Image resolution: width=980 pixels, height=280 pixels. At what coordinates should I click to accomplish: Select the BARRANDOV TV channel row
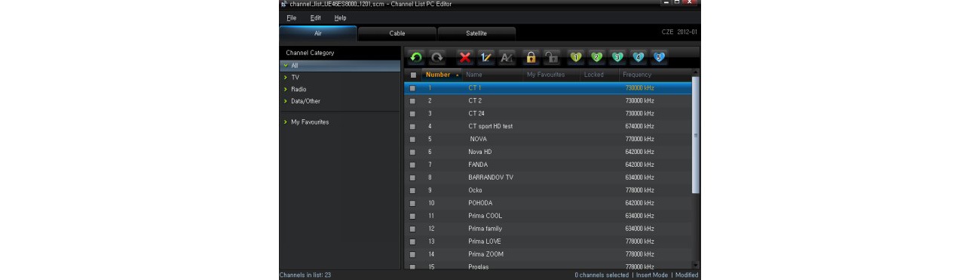coord(548,177)
